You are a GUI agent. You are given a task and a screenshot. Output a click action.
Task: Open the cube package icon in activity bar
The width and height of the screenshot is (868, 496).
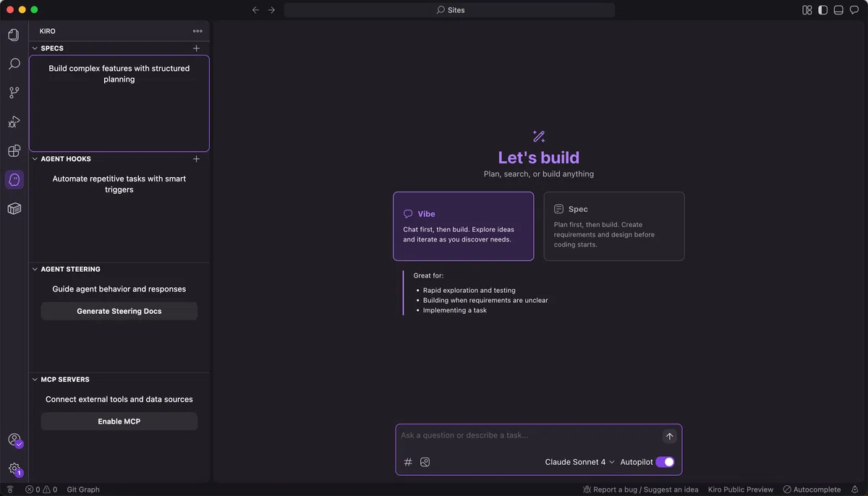click(x=14, y=208)
